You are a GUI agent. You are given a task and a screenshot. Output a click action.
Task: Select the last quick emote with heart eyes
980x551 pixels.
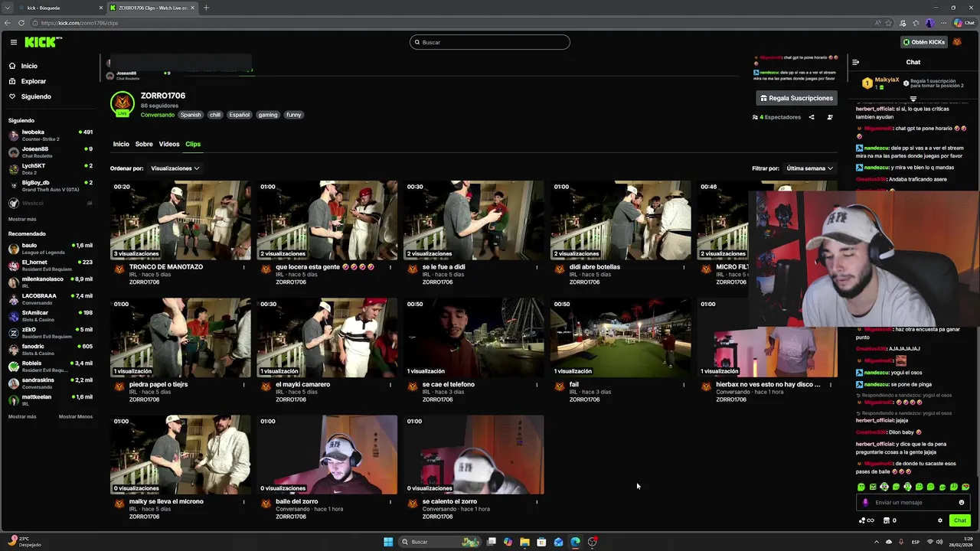click(x=965, y=487)
